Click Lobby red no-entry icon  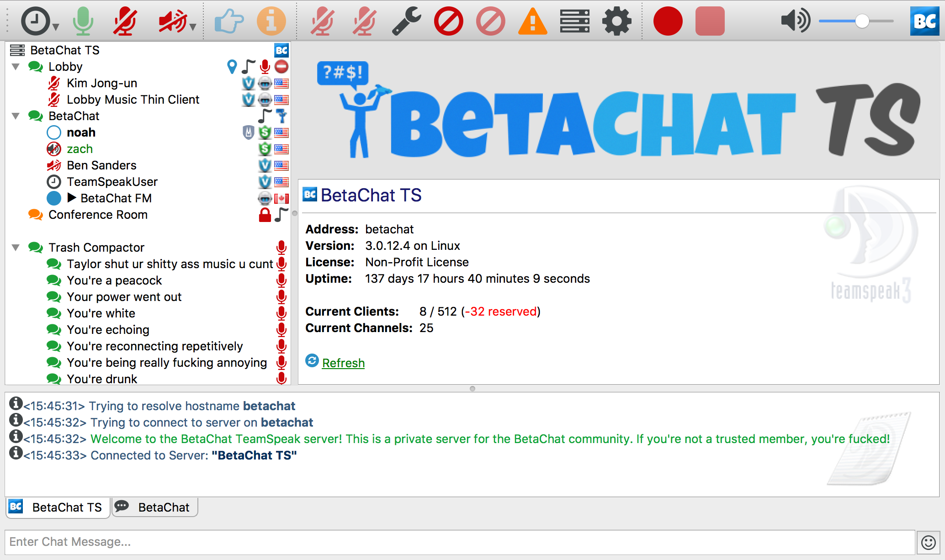click(x=281, y=67)
